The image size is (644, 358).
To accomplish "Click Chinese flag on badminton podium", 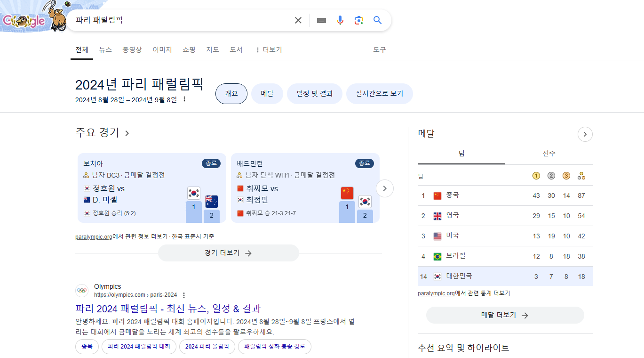I will tap(347, 193).
